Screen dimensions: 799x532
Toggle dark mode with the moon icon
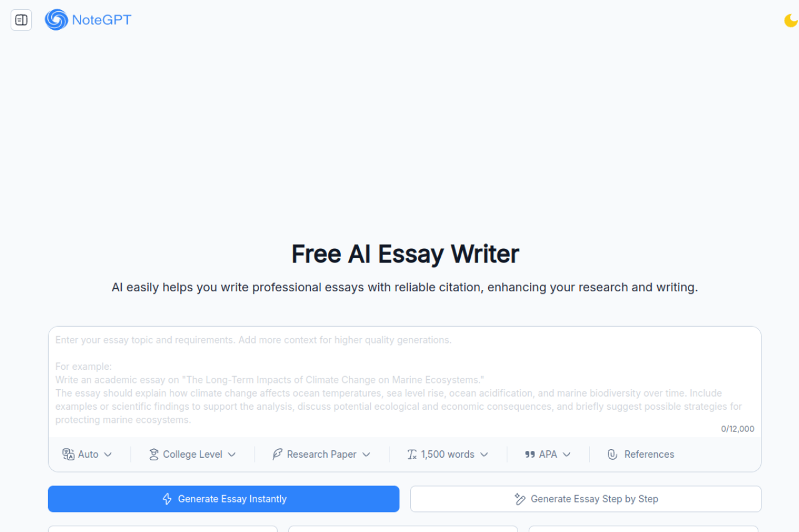tap(790, 20)
